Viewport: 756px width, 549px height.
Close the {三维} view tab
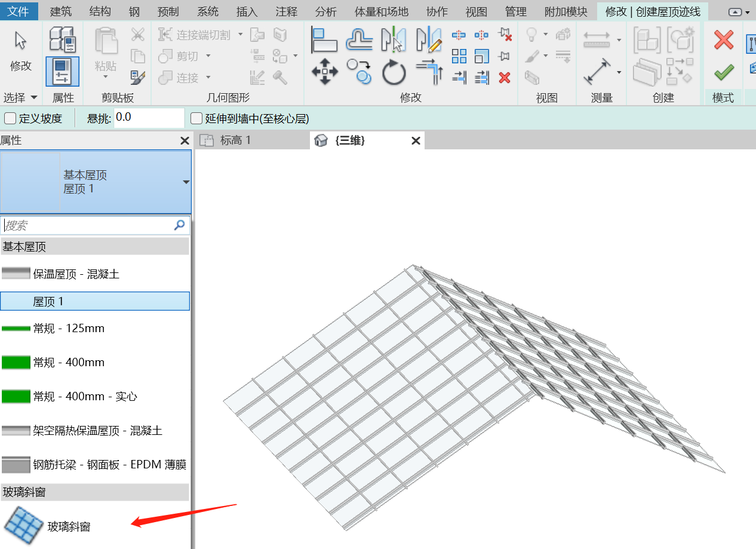[416, 141]
